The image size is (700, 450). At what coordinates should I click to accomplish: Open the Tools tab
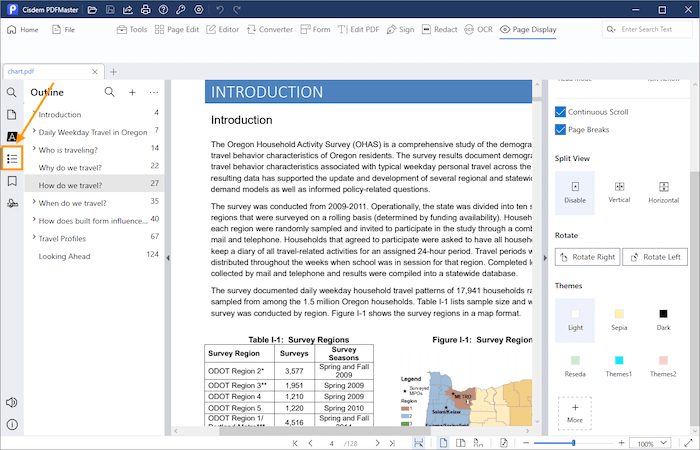[x=132, y=29]
